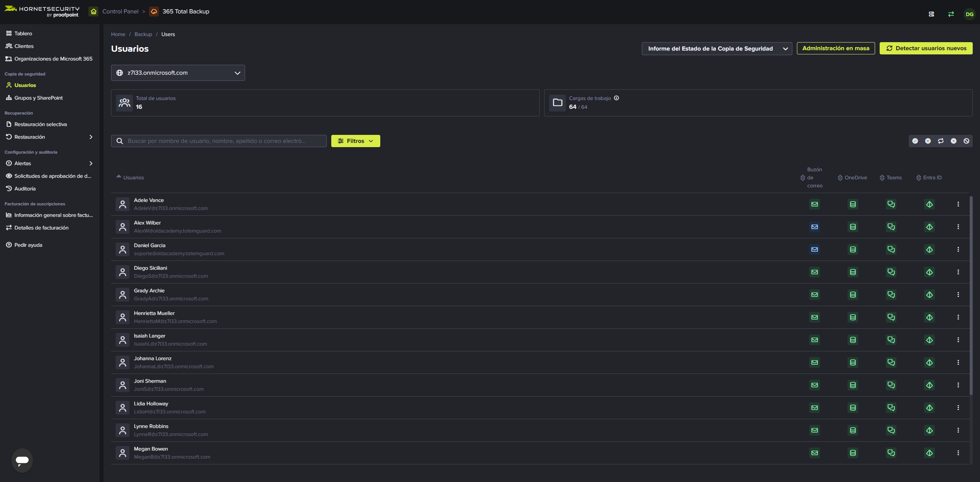
Task: Open the z7l33.onmicrosoft.com organization dropdown
Action: (178, 73)
